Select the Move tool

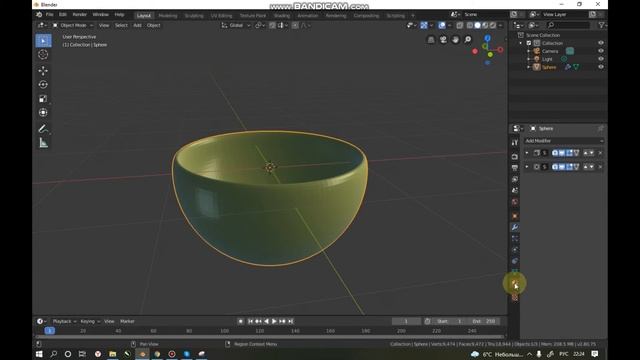(43, 71)
